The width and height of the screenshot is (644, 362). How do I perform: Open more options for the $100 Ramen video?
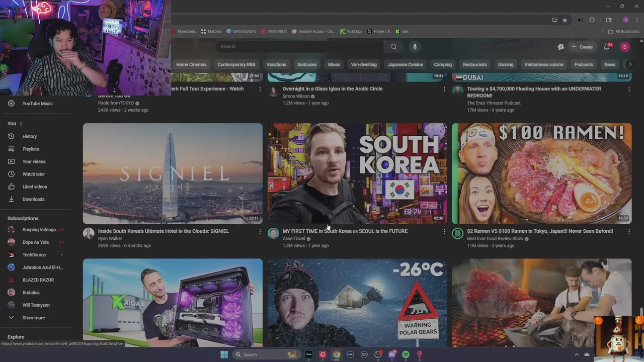[628, 231]
